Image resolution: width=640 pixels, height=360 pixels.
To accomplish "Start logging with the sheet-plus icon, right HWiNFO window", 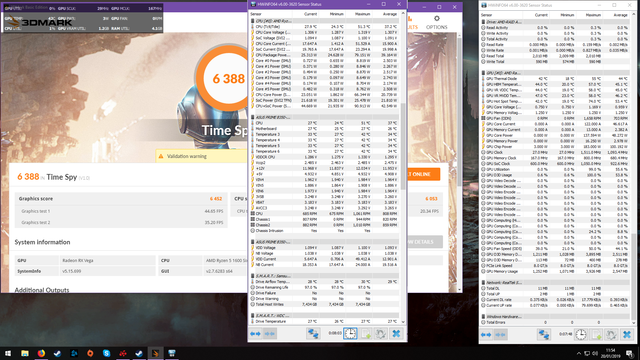I will (597, 335).
